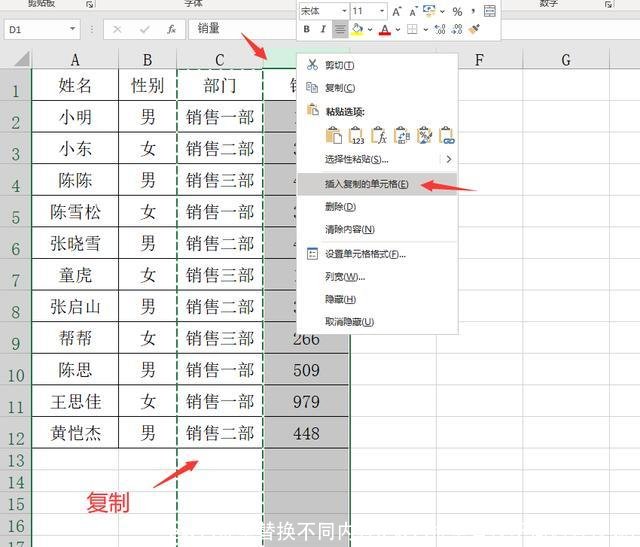Image resolution: width=640 pixels, height=547 pixels.
Task: Toggle italic in the mini toolbar
Action: pyautogui.click(x=323, y=30)
